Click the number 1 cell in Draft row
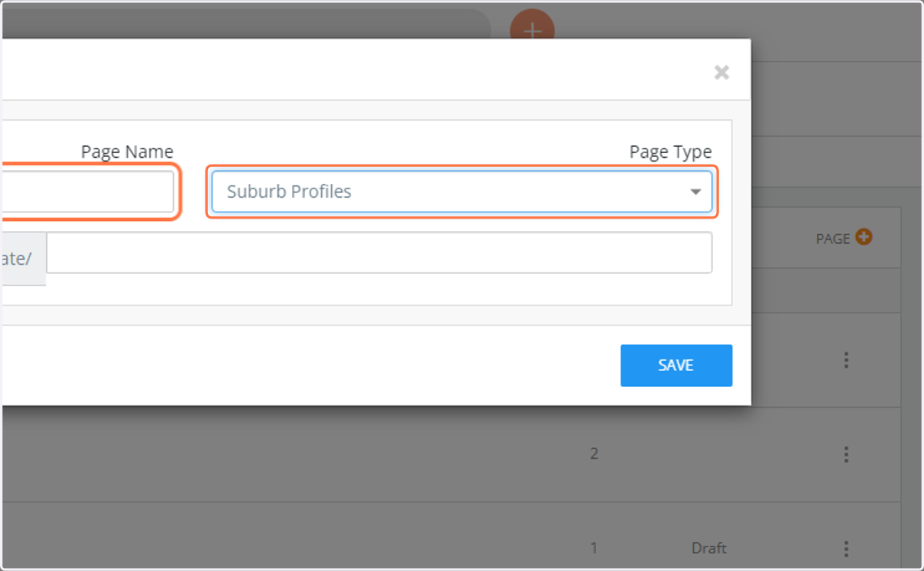This screenshot has width=924, height=571. click(x=594, y=549)
